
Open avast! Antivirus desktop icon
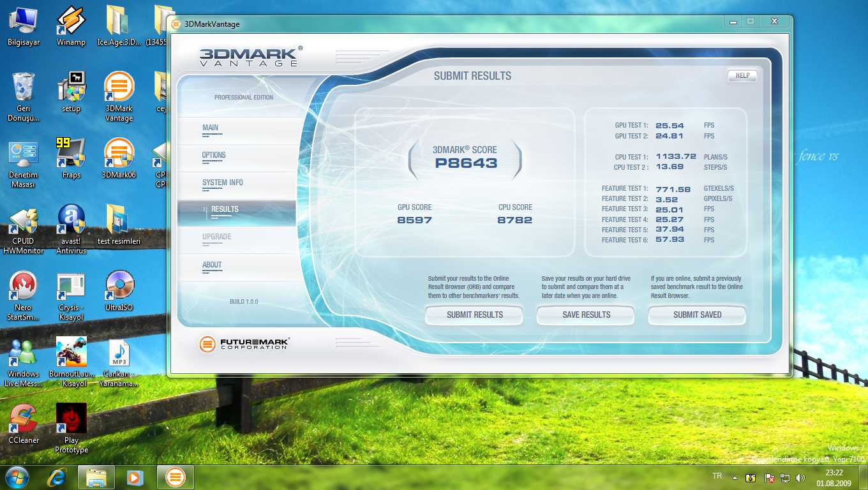[71, 230]
